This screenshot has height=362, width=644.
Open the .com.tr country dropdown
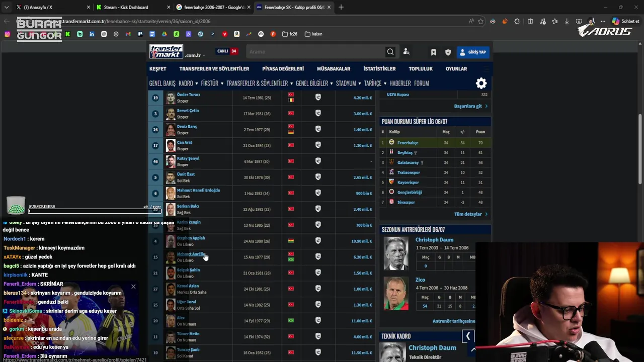click(195, 56)
